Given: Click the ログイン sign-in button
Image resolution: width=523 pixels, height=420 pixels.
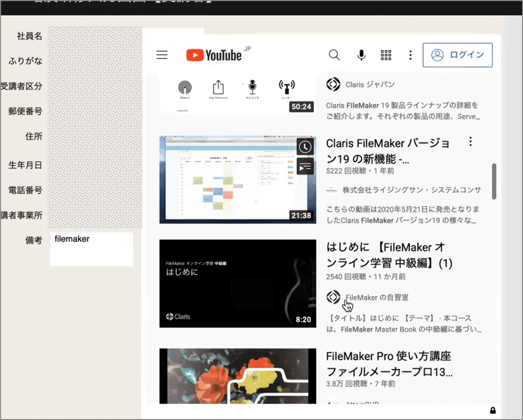Looking at the screenshot, I should [x=457, y=55].
